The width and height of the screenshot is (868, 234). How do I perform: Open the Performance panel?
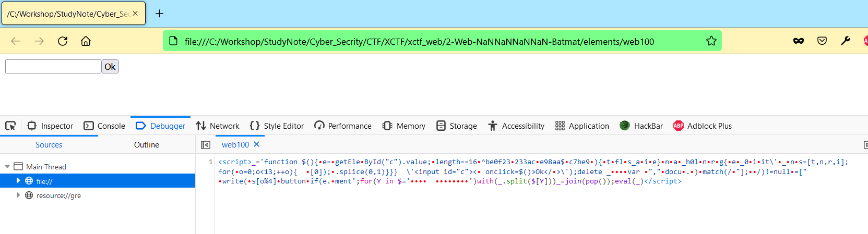click(343, 126)
